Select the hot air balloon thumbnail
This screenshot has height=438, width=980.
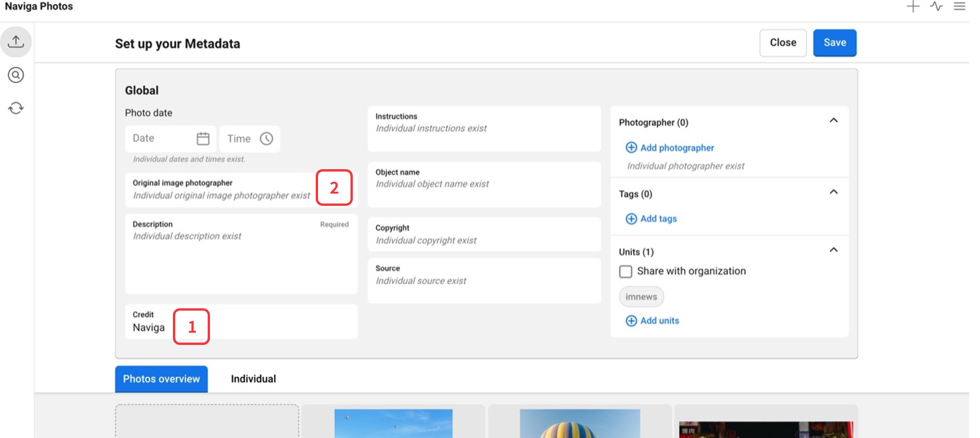580,424
